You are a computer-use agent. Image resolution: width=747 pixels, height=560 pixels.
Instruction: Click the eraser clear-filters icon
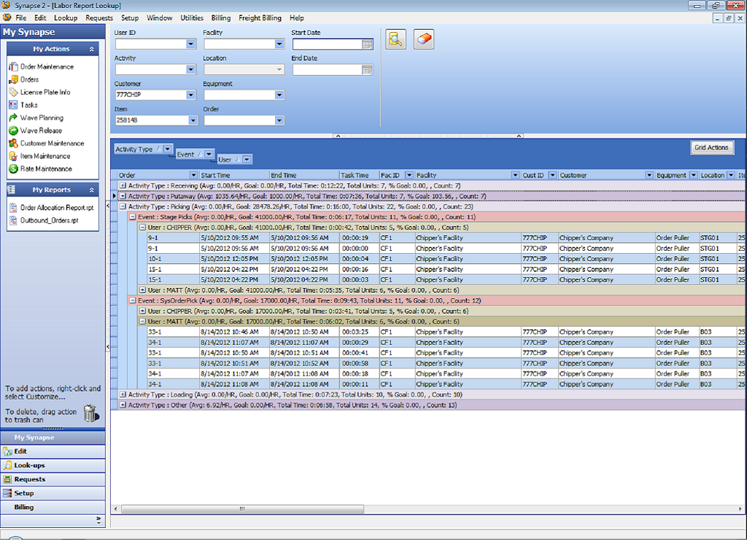pyautogui.click(x=424, y=39)
